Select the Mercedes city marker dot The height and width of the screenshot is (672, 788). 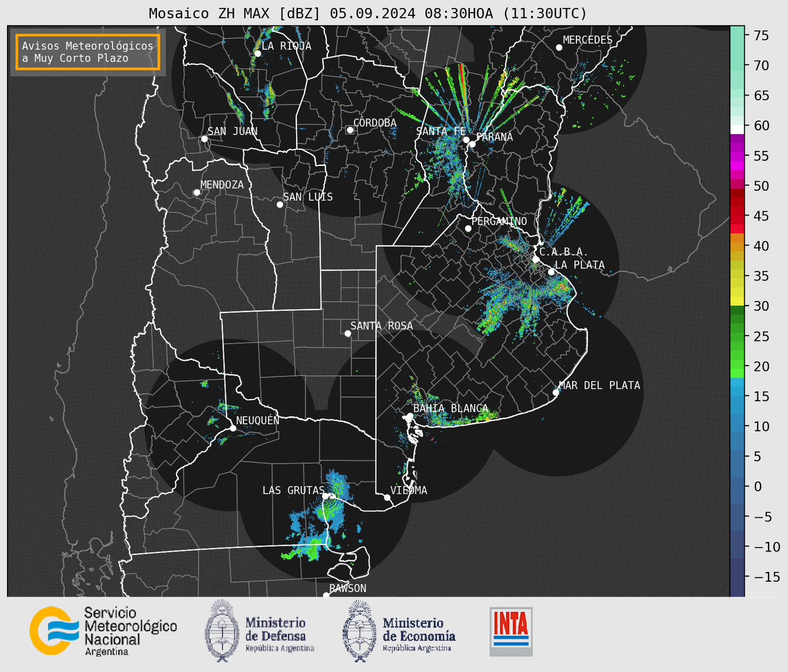pos(559,48)
